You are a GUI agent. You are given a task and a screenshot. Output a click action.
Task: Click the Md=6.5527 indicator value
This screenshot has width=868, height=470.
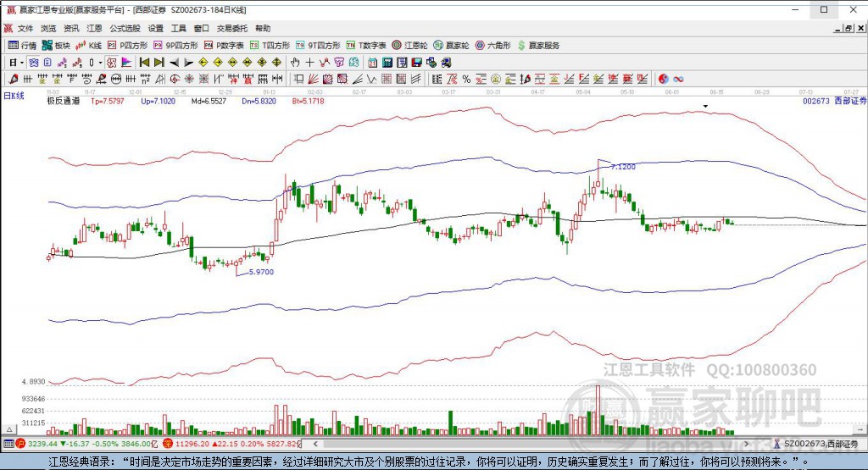209,101
